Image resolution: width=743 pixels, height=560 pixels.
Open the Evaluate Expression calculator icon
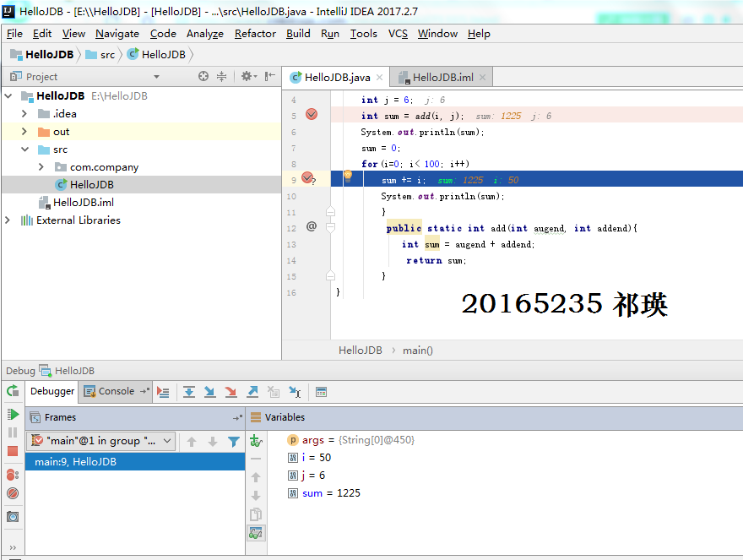coord(322,392)
